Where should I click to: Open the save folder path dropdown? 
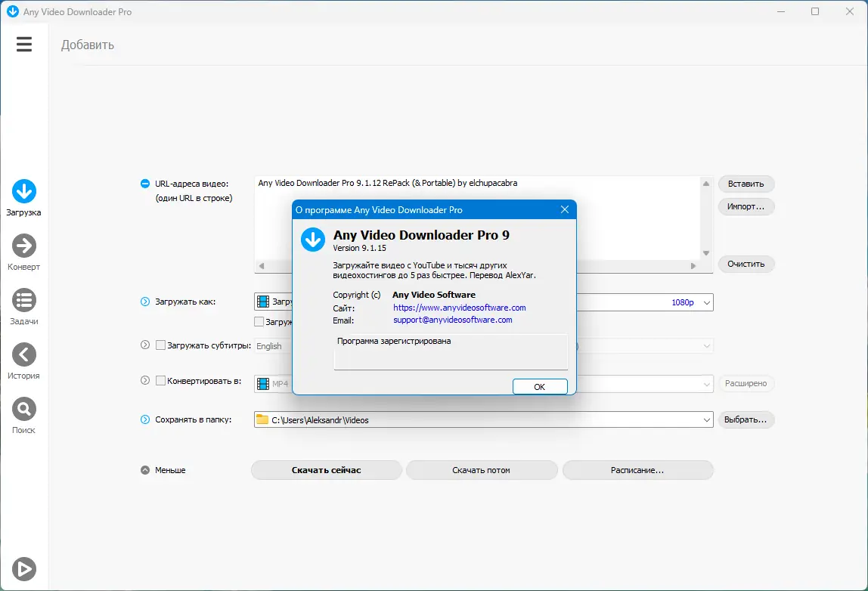706,420
